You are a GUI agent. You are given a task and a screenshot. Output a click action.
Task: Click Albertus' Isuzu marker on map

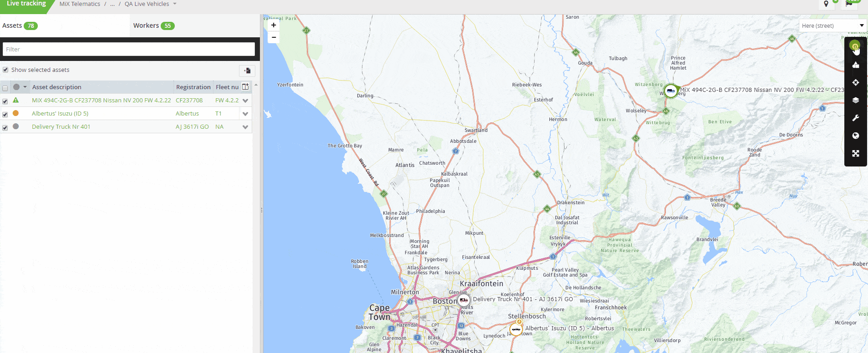pos(516,329)
